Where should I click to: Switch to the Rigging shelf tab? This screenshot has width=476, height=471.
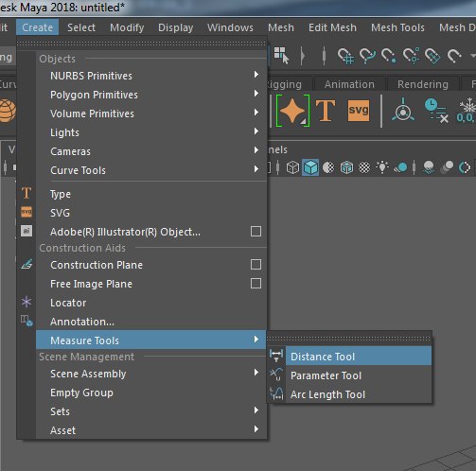[x=284, y=84]
